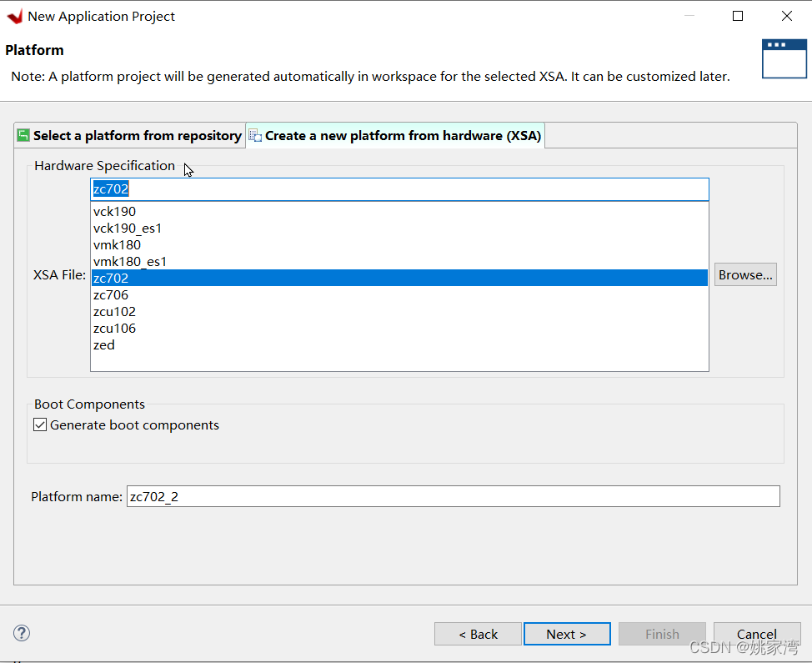812x663 pixels.
Task: Maximize the New Application Project window
Action: [737, 16]
